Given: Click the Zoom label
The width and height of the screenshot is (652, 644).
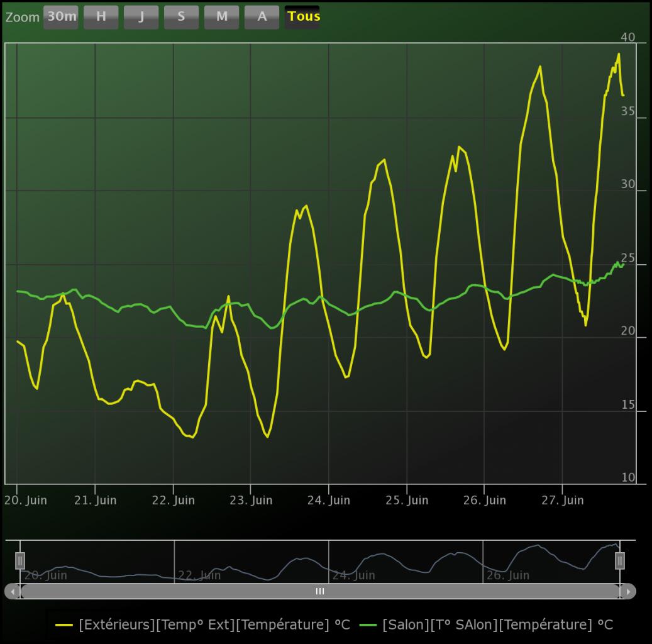Looking at the screenshot, I should click(22, 18).
